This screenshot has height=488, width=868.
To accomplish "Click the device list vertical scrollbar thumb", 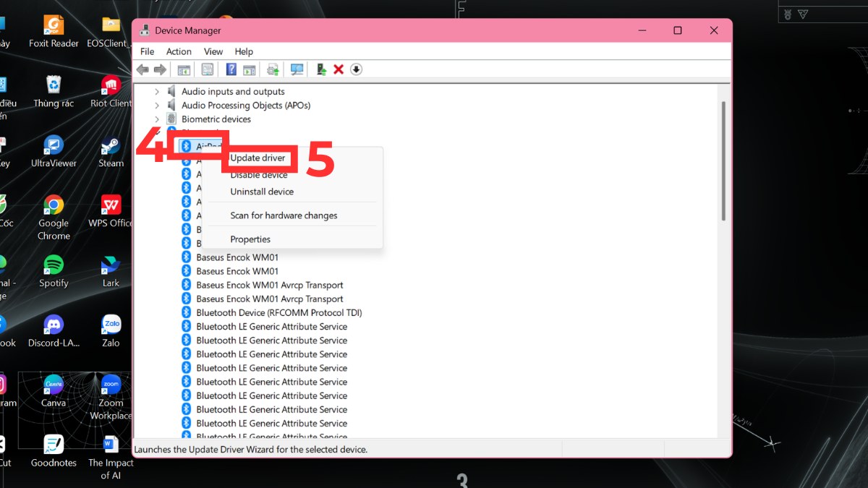I will pyautogui.click(x=723, y=160).
